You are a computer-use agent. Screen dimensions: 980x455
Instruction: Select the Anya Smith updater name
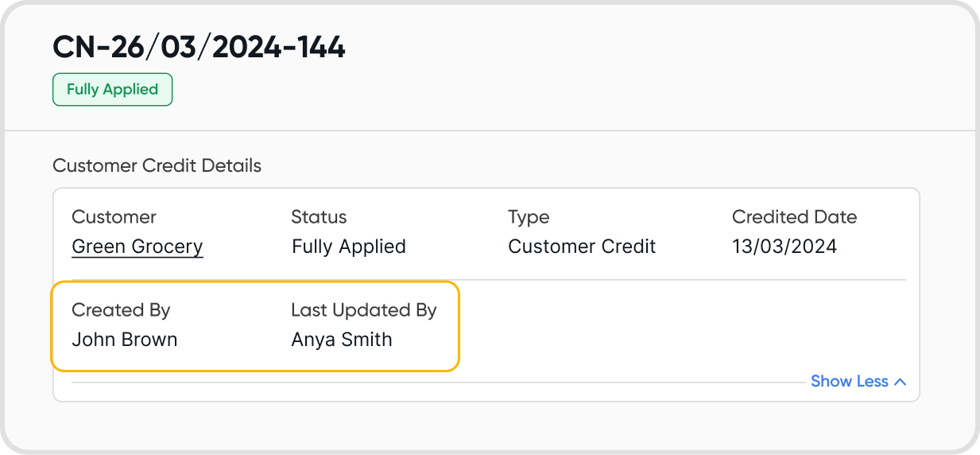(x=341, y=340)
